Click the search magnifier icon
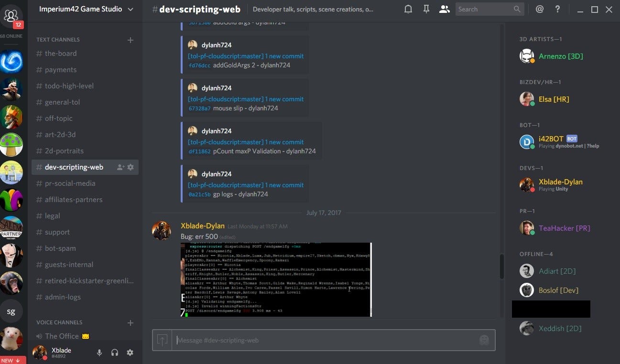The height and width of the screenshot is (364, 620). point(517,9)
